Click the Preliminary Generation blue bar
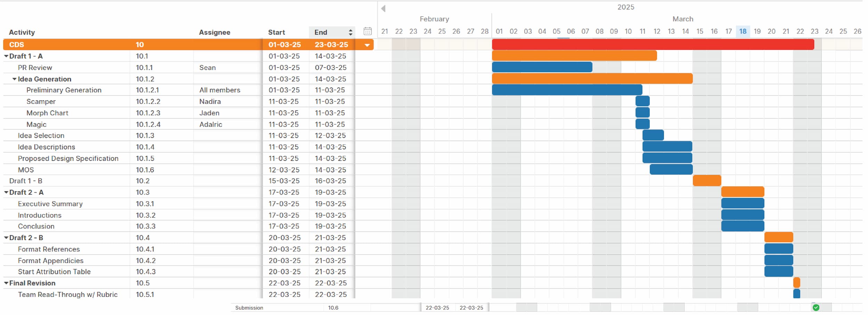The width and height of the screenshot is (868, 315). click(567, 90)
